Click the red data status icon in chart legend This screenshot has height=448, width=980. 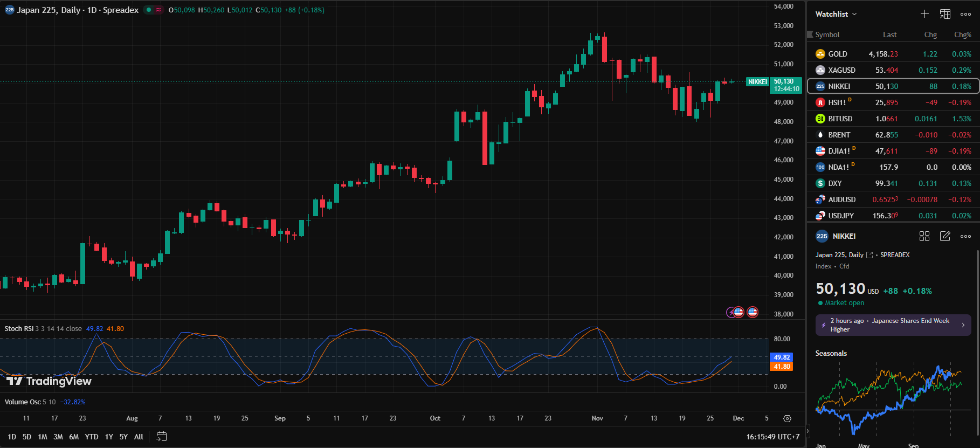tap(158, 10)
